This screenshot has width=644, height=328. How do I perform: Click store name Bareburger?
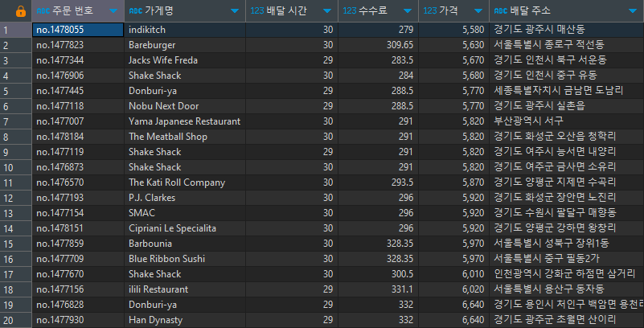(152, 45)
